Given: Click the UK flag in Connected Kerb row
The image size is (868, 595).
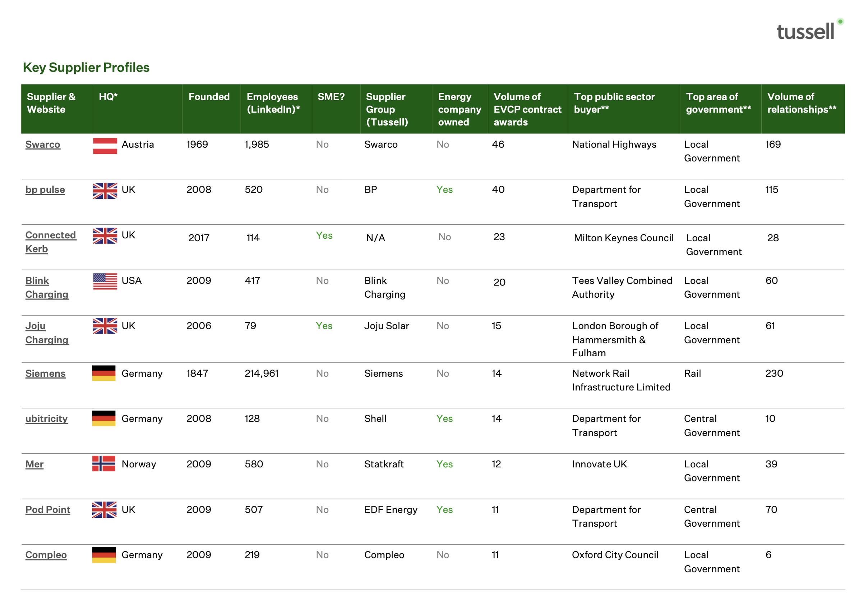Looking at the screenshot, I should 105,236.
